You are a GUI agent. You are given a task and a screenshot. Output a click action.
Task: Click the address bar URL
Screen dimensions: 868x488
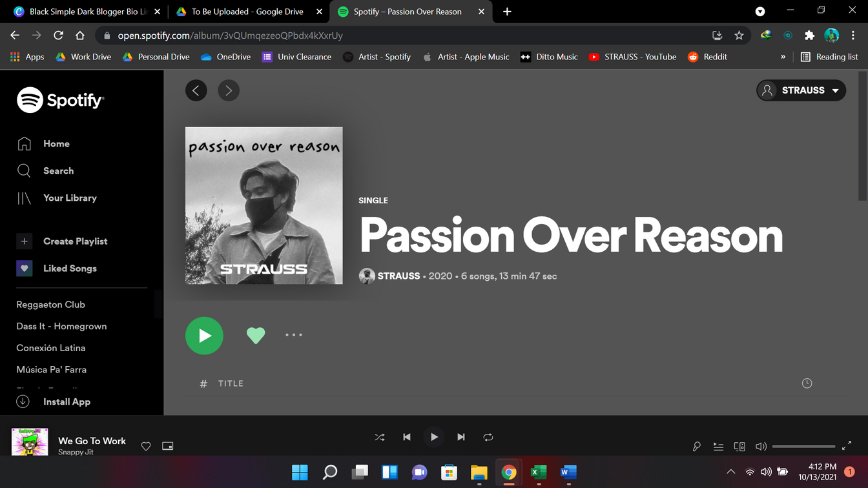coord(230,36)
